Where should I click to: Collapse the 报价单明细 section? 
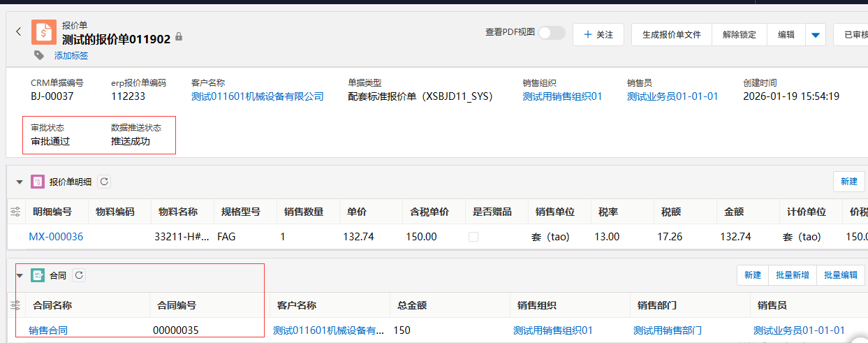tap(20, 182)
